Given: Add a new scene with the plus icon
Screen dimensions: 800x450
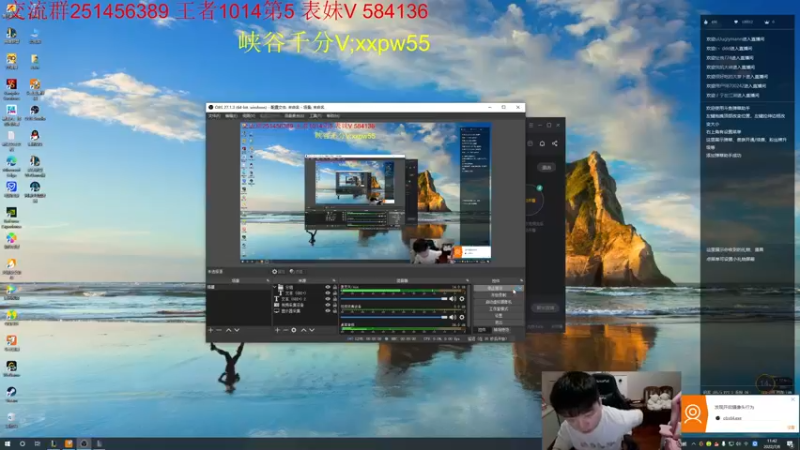Looking at the screenshot, I should 211,330.
